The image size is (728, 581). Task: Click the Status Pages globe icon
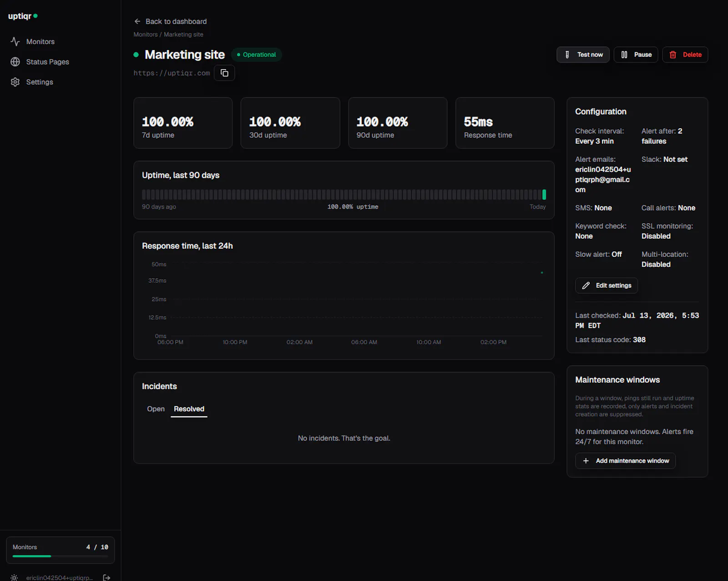pos(15,62)
